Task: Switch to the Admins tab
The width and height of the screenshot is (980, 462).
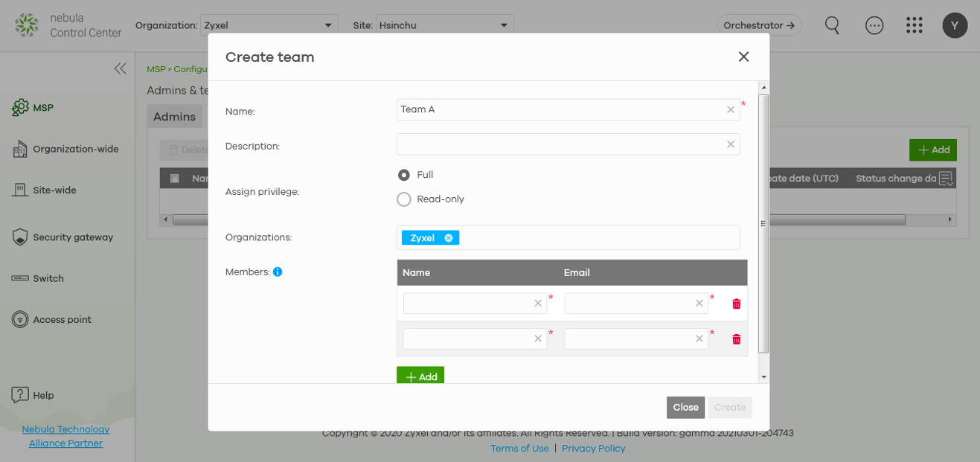Action: (x=174, y=117)
